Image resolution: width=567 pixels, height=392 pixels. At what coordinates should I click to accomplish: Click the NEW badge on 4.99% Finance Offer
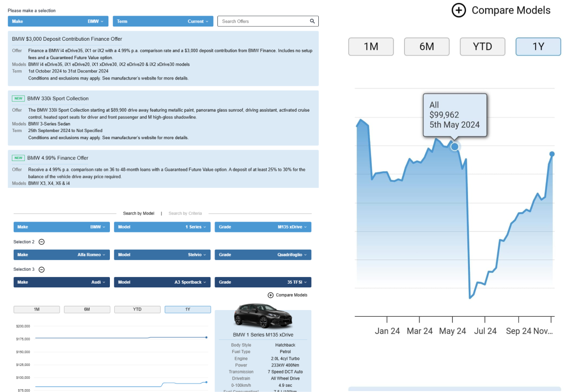point(18,158)
